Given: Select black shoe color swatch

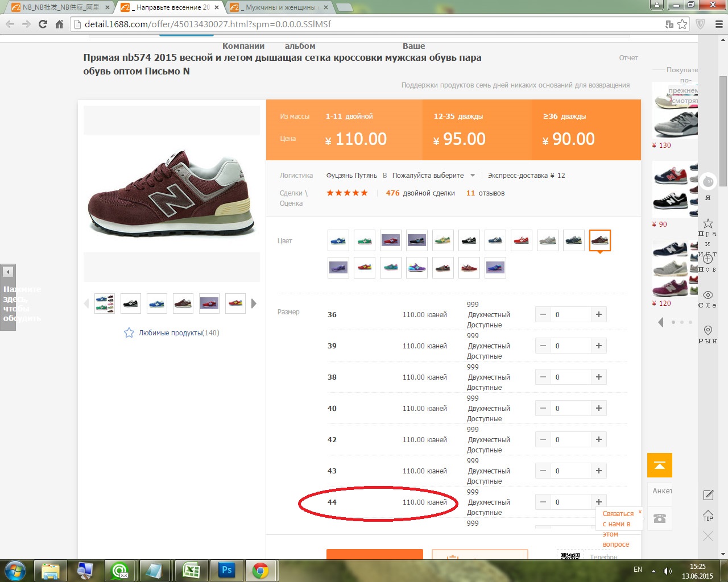Looking at the screenshot, I should pyautogui.click(x=469, y=240).
